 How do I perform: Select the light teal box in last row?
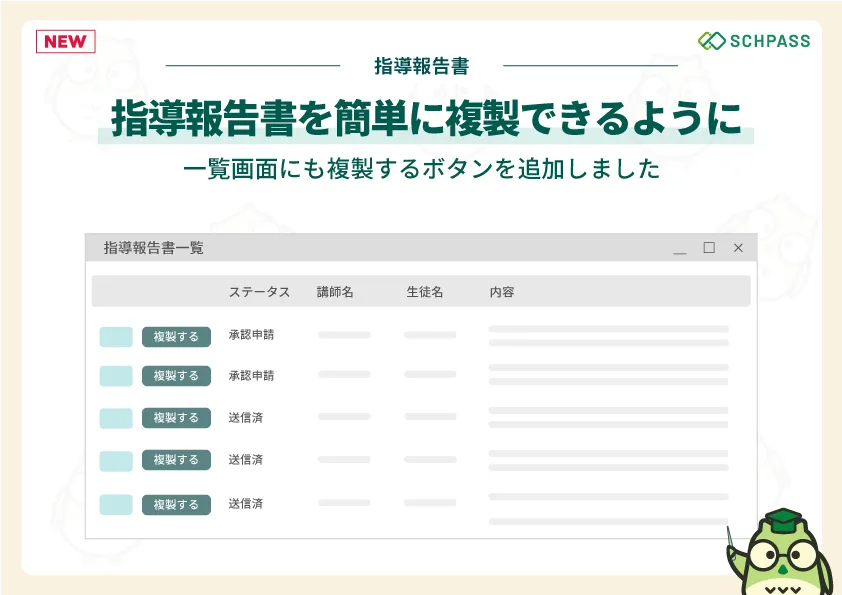click(116, 504)
